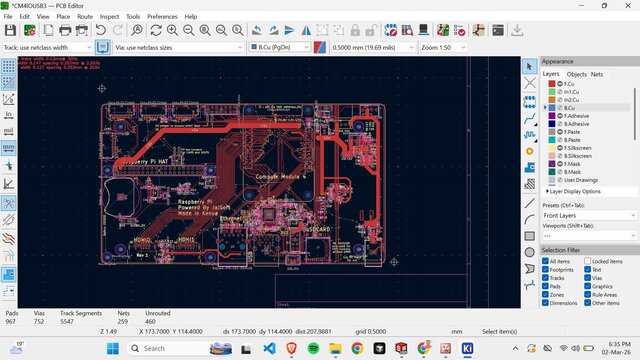This screenshot has height=360, width=640.
Task: Click the Print icon
Action: pyautogui.click(x=65, y=30)
